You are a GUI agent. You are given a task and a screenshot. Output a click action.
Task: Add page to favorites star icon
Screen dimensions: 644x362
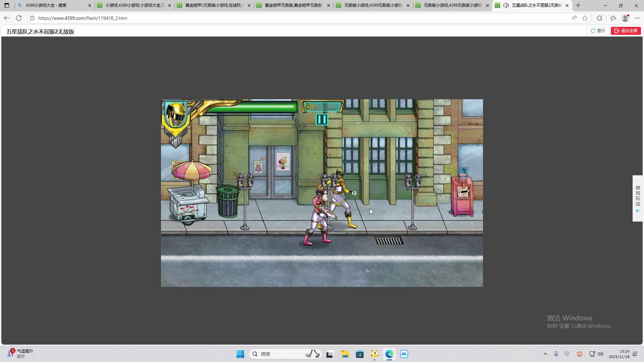click(585, 18)
